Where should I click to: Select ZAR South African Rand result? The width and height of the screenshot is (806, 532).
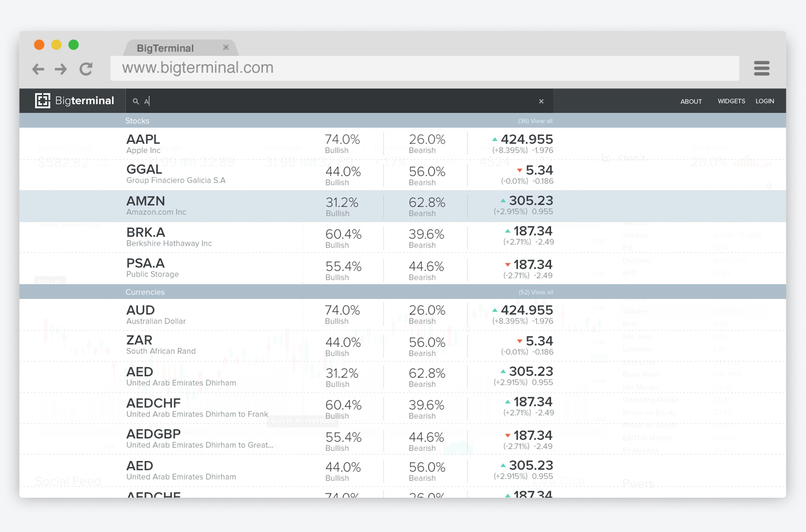(x=402, y=346)
